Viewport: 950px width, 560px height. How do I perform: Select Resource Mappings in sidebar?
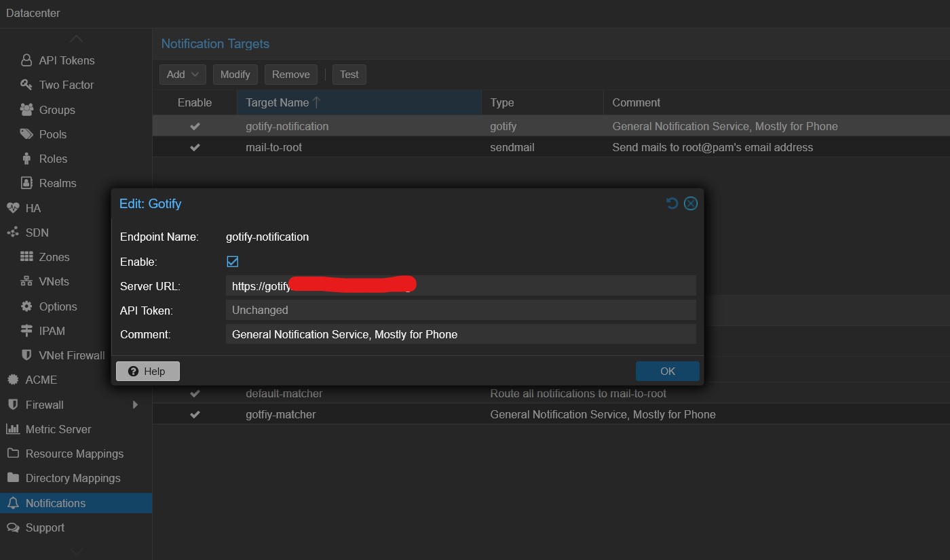point(75,454)
